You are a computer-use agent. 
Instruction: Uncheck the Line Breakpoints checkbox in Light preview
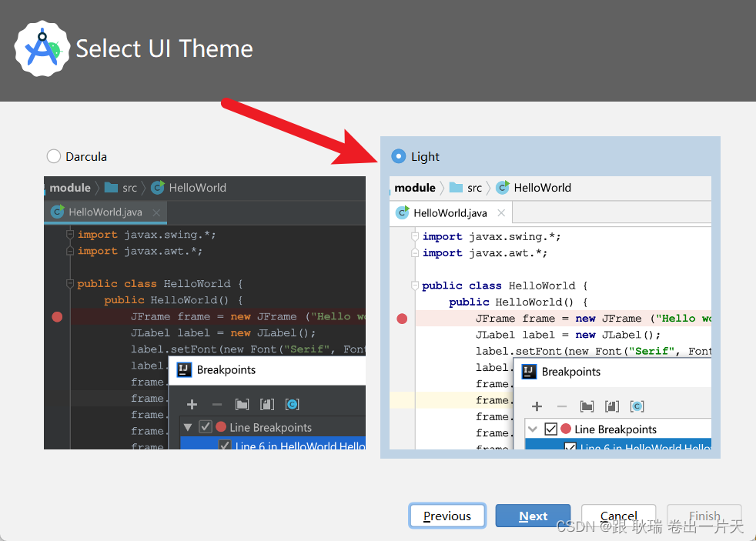coord(552,429)
